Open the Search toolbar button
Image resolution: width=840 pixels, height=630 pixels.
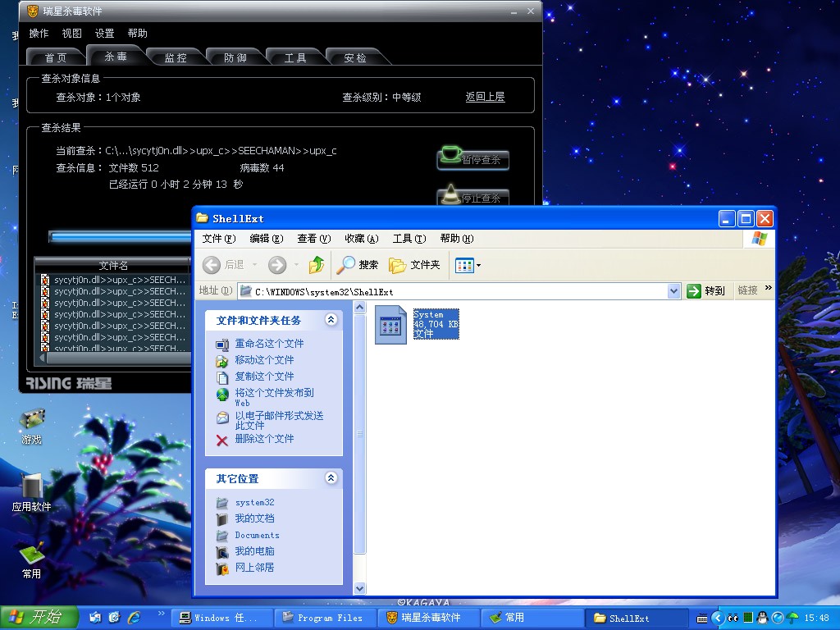coord(358,265)
